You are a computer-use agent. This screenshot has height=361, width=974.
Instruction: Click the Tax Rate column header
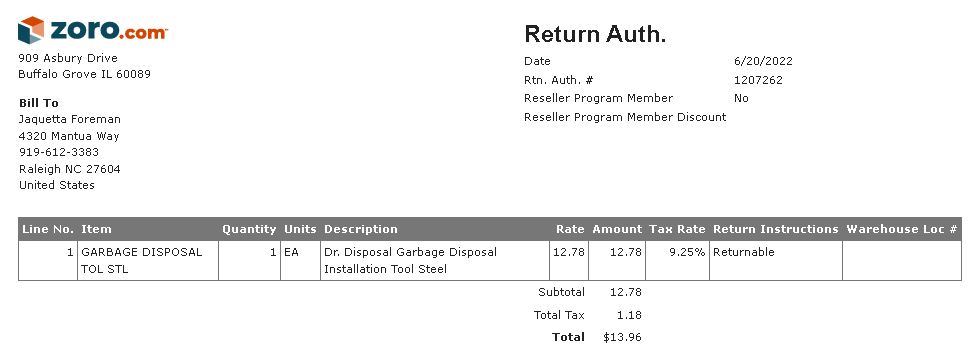pyautogui.click(x=677, y=229)
